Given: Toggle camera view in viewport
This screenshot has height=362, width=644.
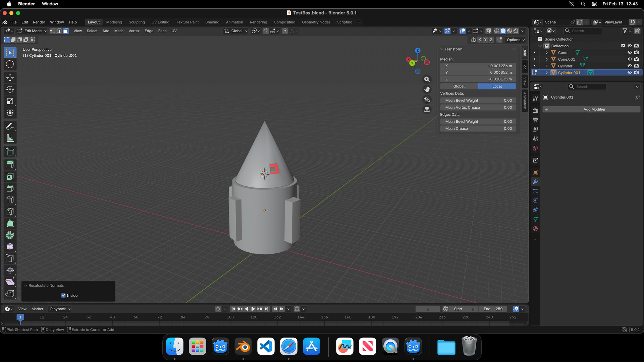Looking at the screenshot, I should pos(427,100).
